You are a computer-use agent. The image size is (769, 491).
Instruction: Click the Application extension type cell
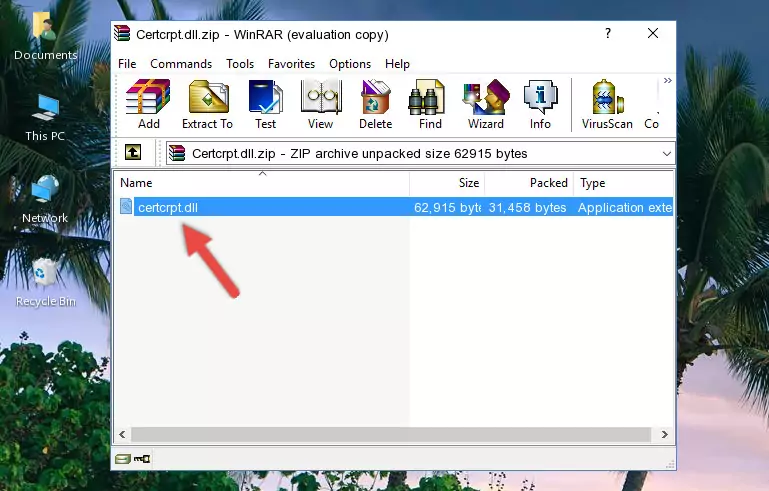[x=624, y=207]
